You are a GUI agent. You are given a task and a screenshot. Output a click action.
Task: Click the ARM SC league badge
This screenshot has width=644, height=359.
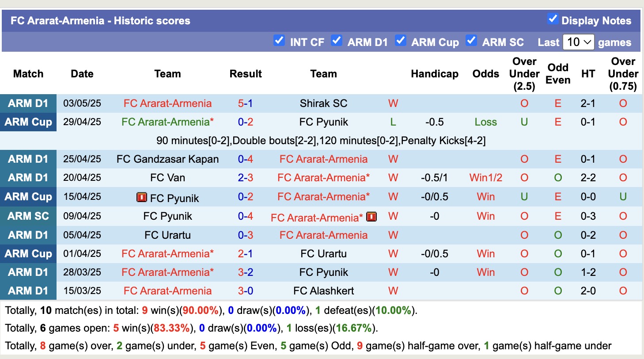point(28,216)
